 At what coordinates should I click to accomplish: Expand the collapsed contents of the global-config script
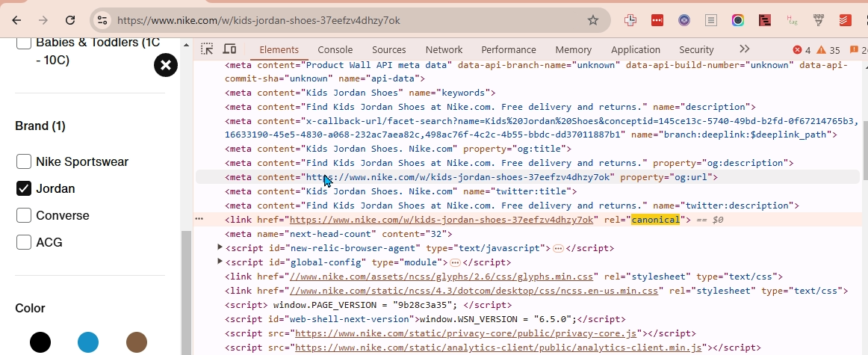tap(455, 262)
